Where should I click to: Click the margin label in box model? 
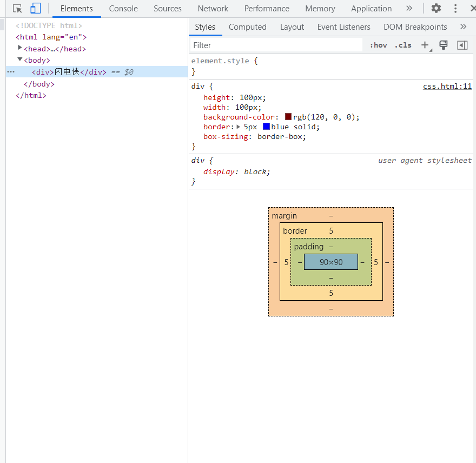point(284,216)
